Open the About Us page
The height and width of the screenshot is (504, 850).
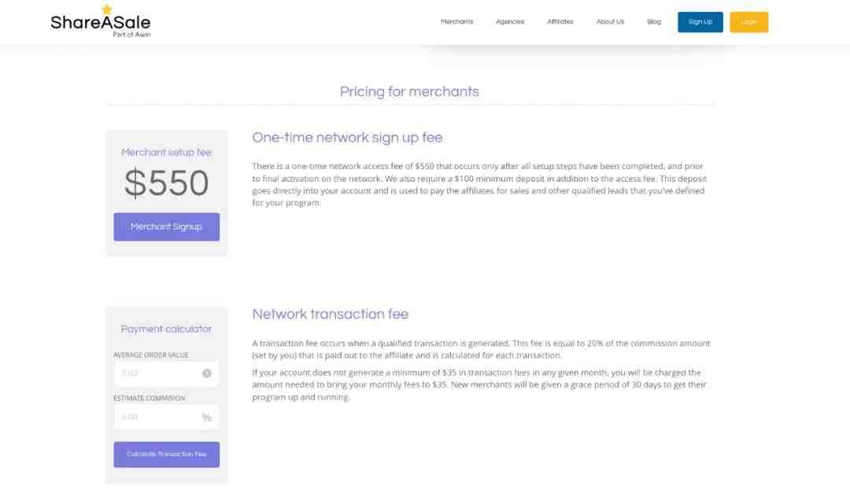click(x=610, y=22)
